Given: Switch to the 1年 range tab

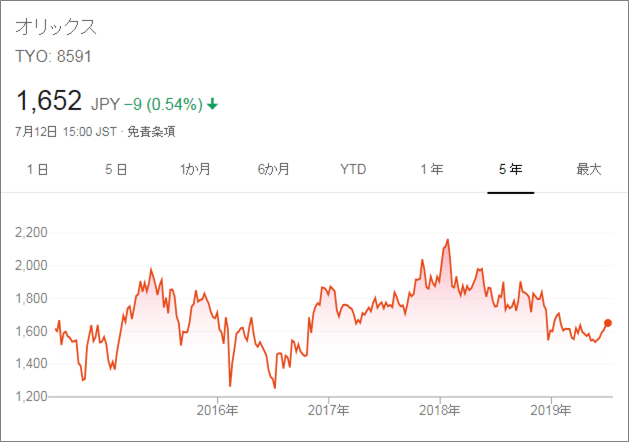Looking at the screenshot, I should point(432,169).
